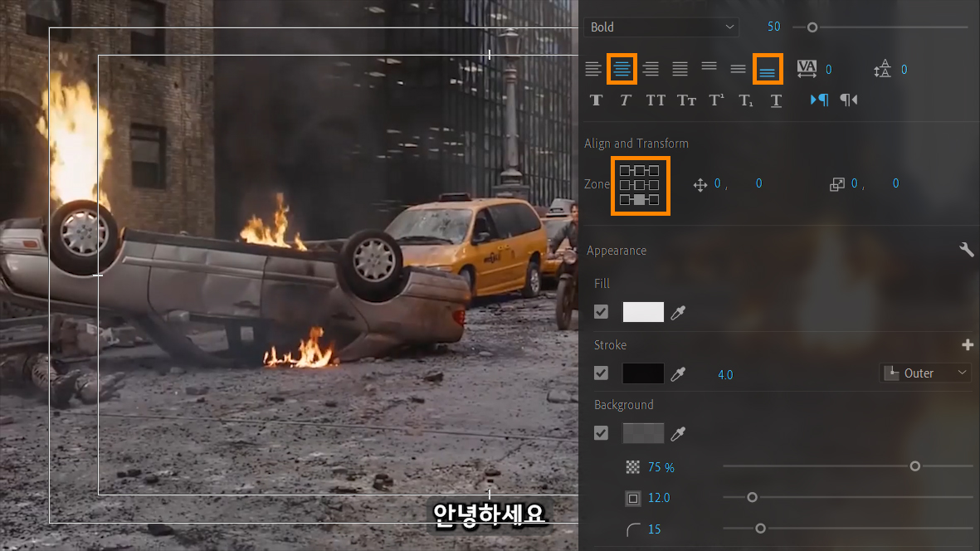Select left align text icon
This screenshot has height=551, width=980.
[593, 69]
